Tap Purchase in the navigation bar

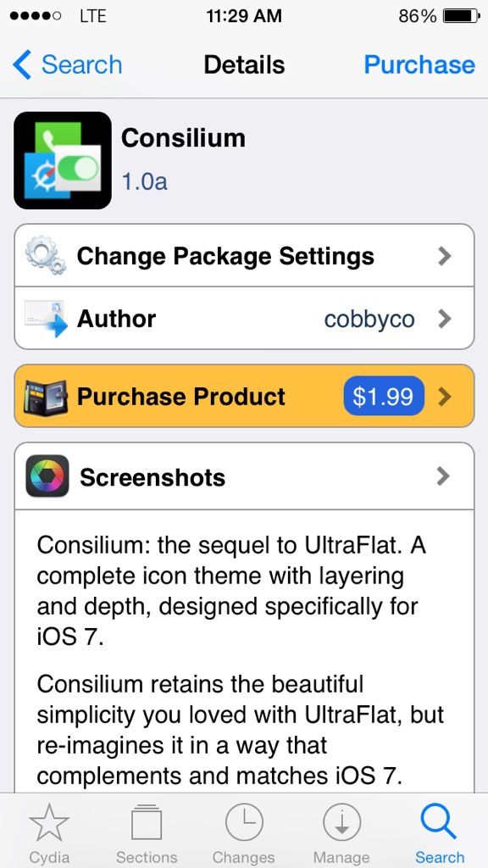[419, 64]
